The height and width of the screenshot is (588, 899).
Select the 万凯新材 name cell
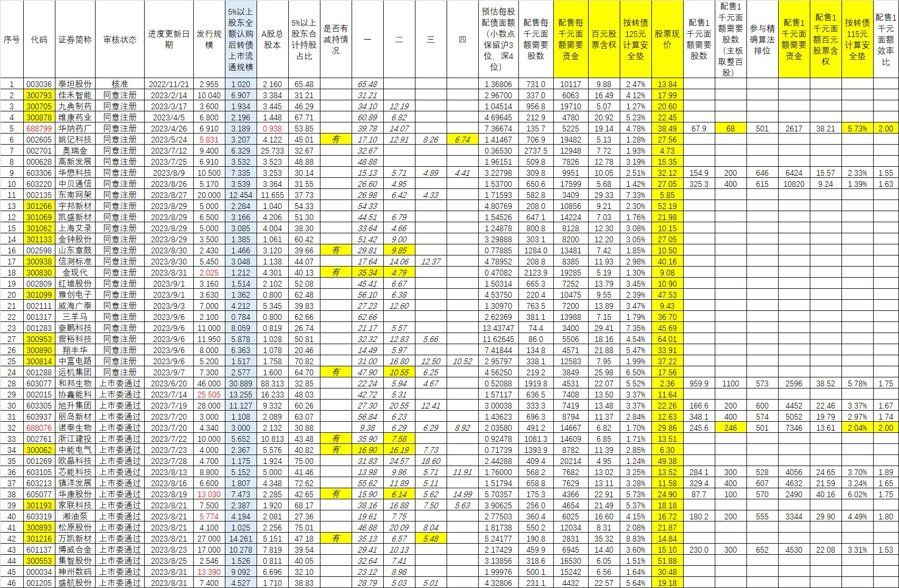(x=75, y=538)
